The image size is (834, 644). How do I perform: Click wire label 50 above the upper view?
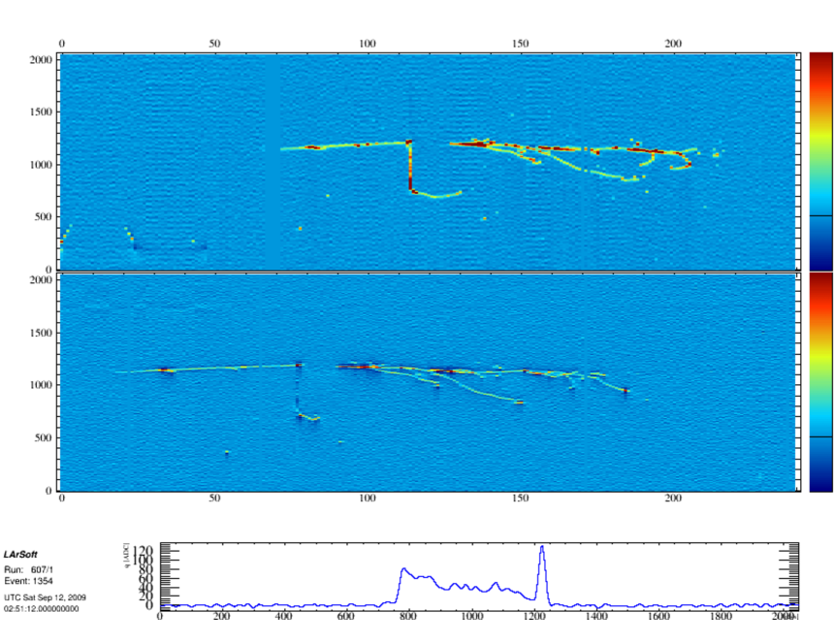pyautogui.click(x=214, y=44)
